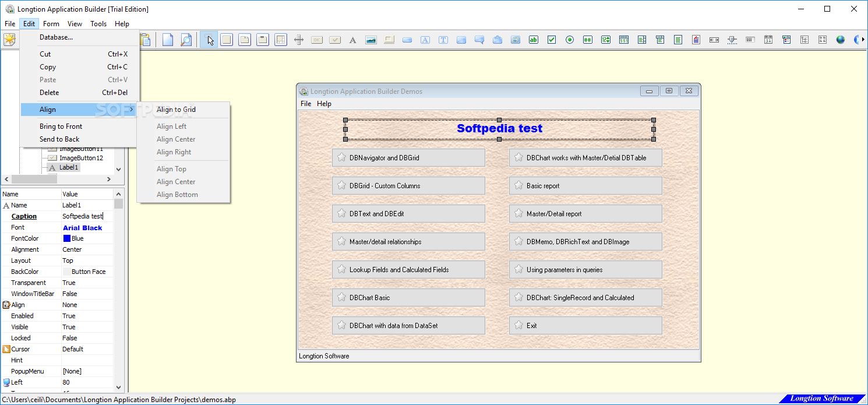Screen dimensions: 868x405
Task: Select the '##' masked edit component tool
Action: [x=588, y=40]
